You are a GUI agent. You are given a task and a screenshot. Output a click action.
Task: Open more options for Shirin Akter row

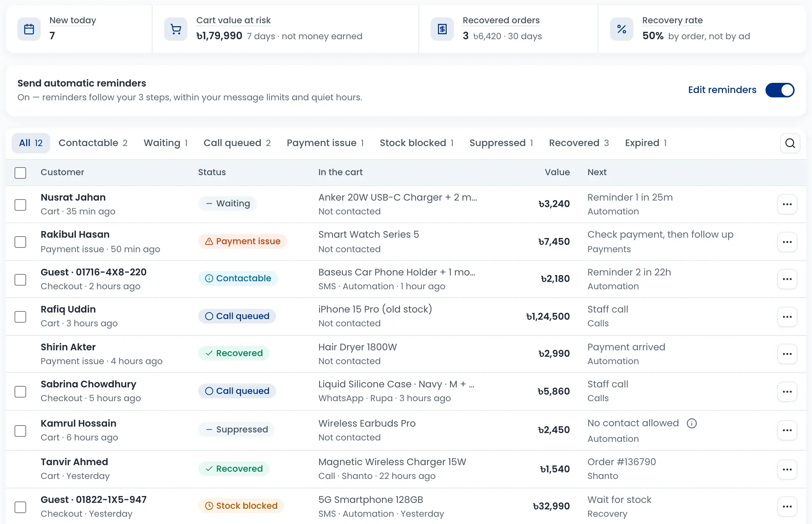(787, 354)
